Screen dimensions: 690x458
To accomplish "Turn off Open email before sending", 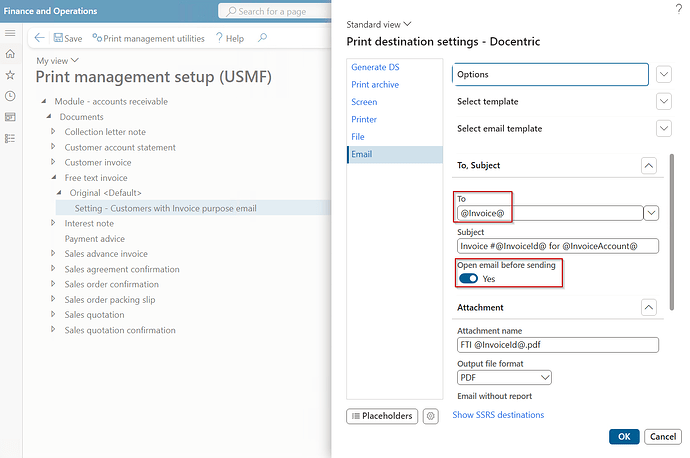I will coord(468,278).
